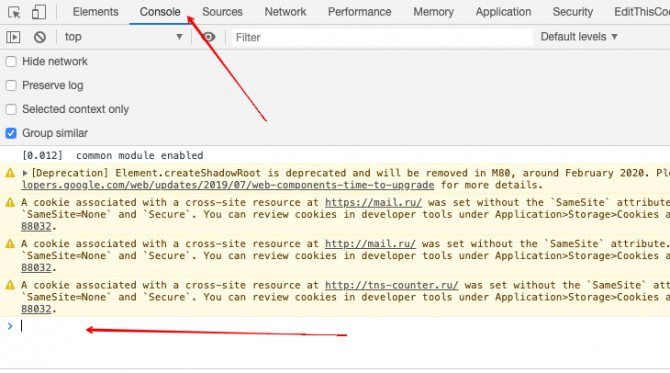Switch to the Memory tab
Screen dimensions: 670x373
point(433,12)
